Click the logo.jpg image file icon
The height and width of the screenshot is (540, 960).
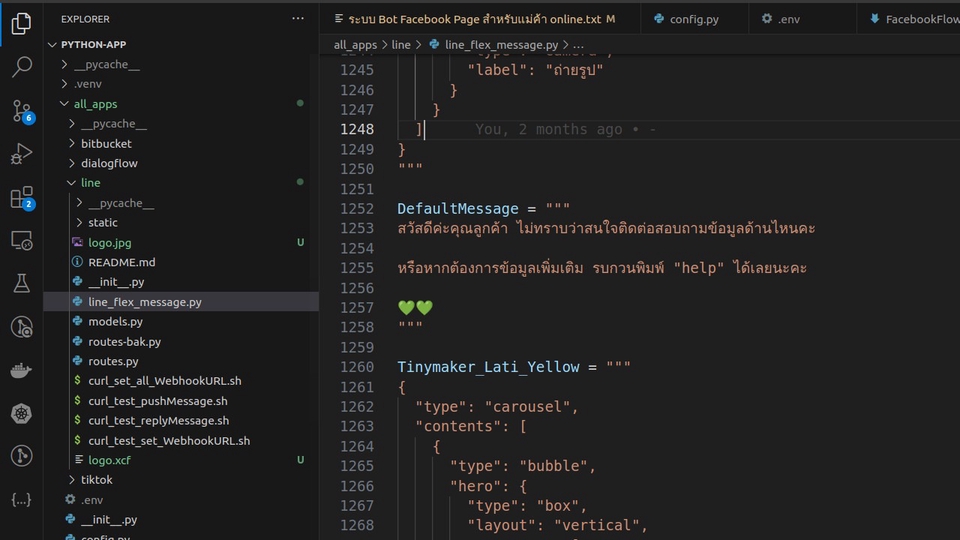(78, 242)
